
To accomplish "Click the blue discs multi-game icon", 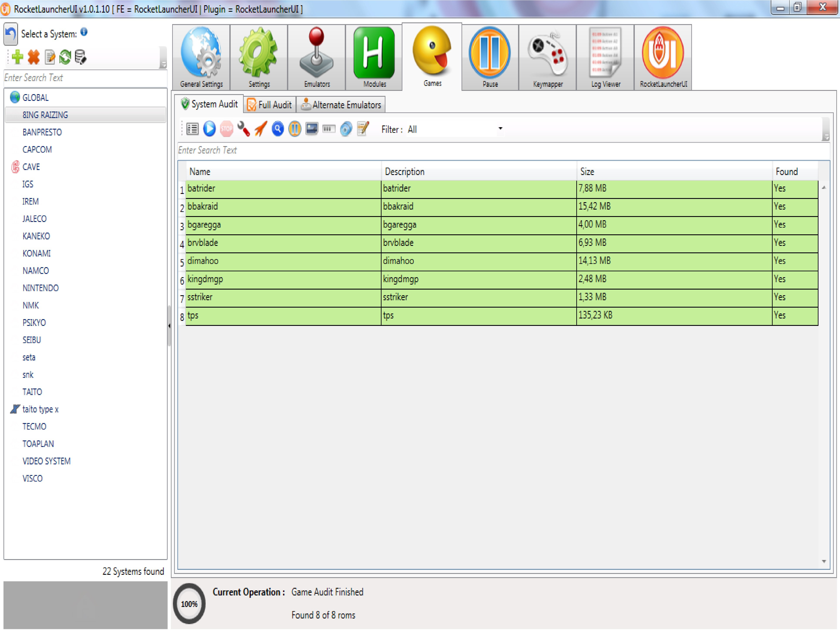I will click(x=346, y=129).
